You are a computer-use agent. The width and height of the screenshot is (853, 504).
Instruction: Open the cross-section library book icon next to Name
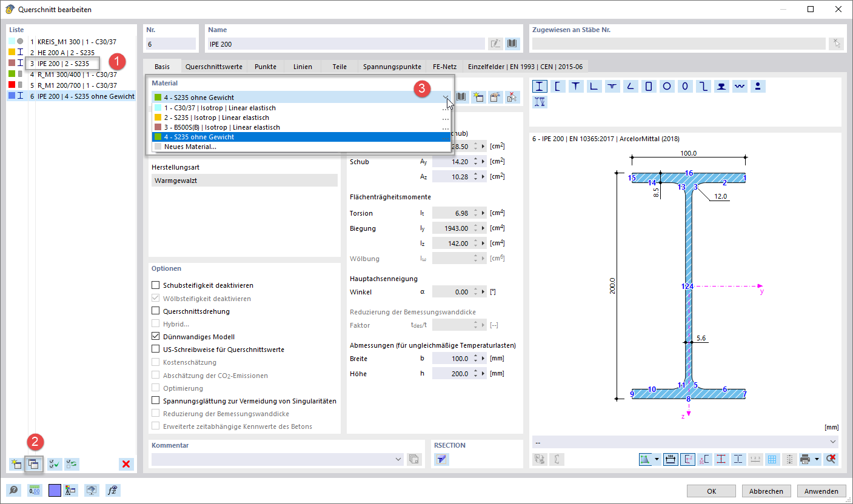(x=513, y=44)
